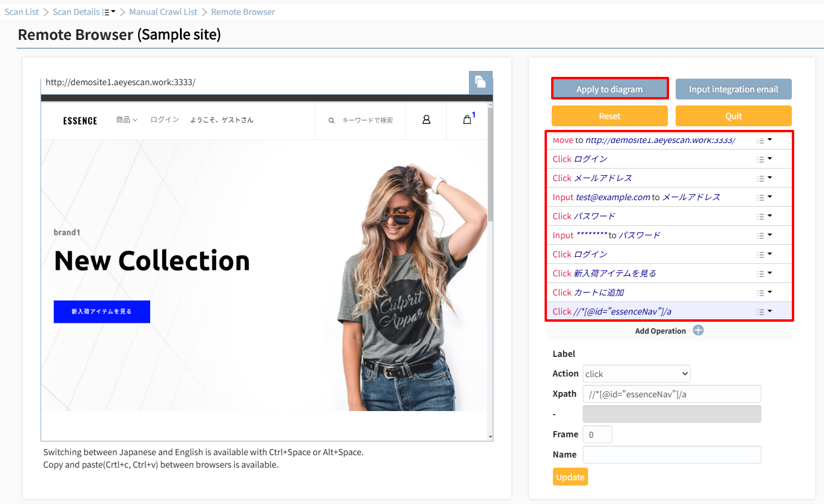The height and width of the screenshot is (504, 824).
Task: Expand the 商品 menu in site header
Action: coord(127,120)
